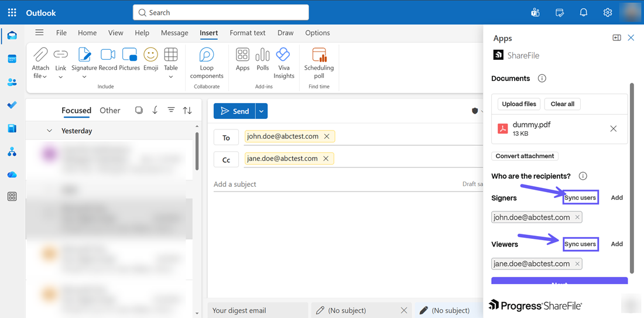Insert Loop components from ribbon
Image resolution: width=644 pixels, height=318 pixels.
pos(207,63)
